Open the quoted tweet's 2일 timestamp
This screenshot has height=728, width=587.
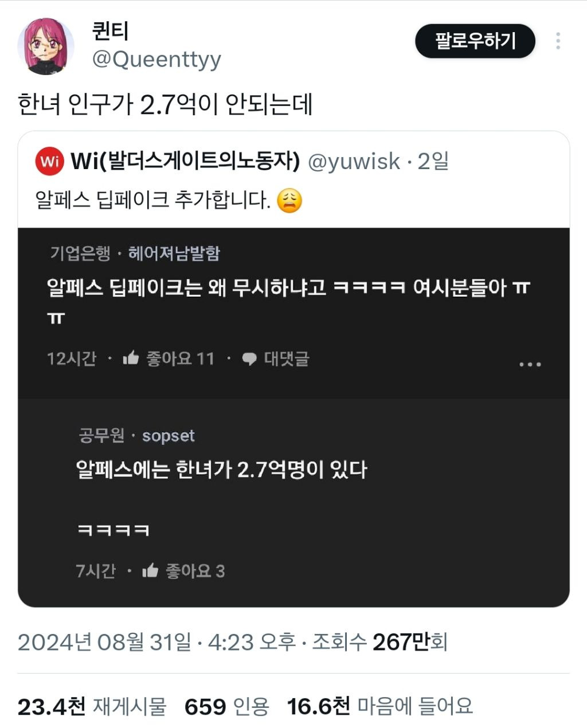433,162
